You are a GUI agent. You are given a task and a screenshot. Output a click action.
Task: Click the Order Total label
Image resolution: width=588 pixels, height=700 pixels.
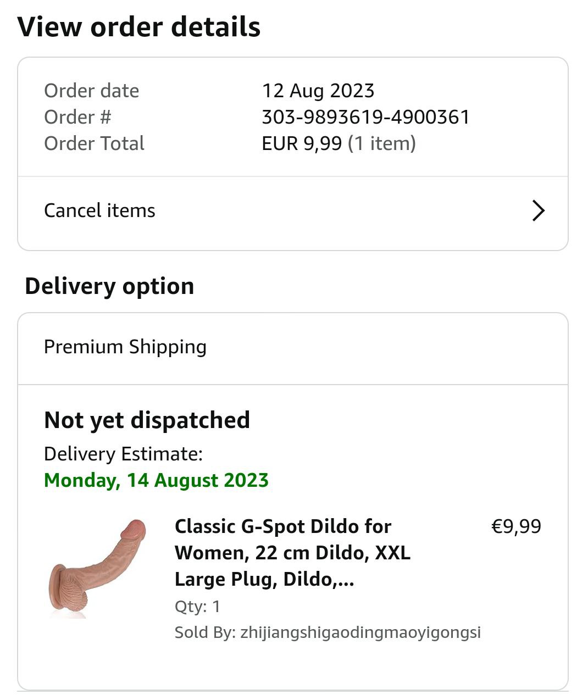(x=94, y=143)
